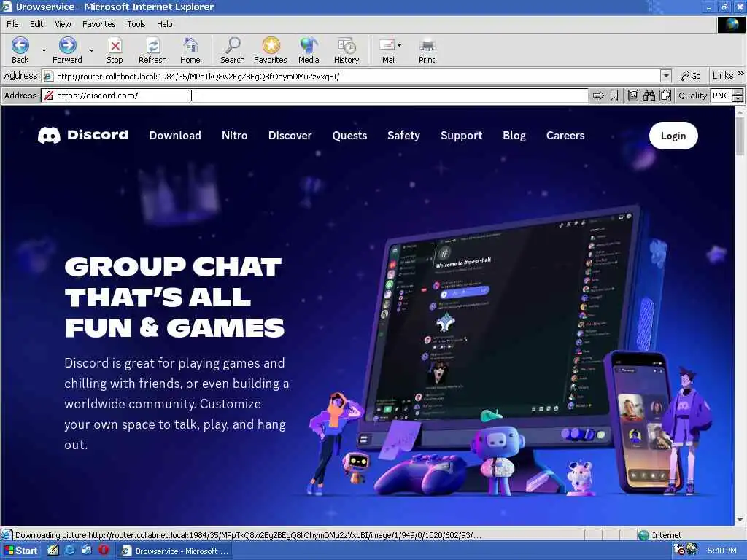Viewport: 747px width, 560px height.
Task: Open the Search pane icon
Action: pyautogui.click(x=232, y=50)
